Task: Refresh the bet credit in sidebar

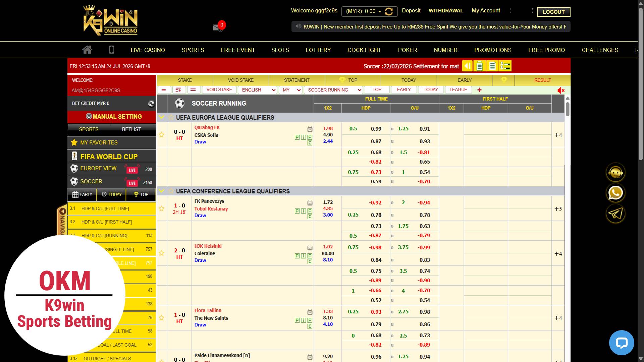Action: pyautogui.click(x=151, y=104)
